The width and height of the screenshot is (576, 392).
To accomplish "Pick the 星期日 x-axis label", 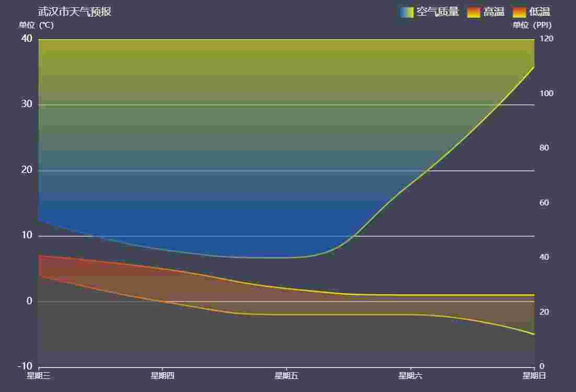I will point(534,375).
